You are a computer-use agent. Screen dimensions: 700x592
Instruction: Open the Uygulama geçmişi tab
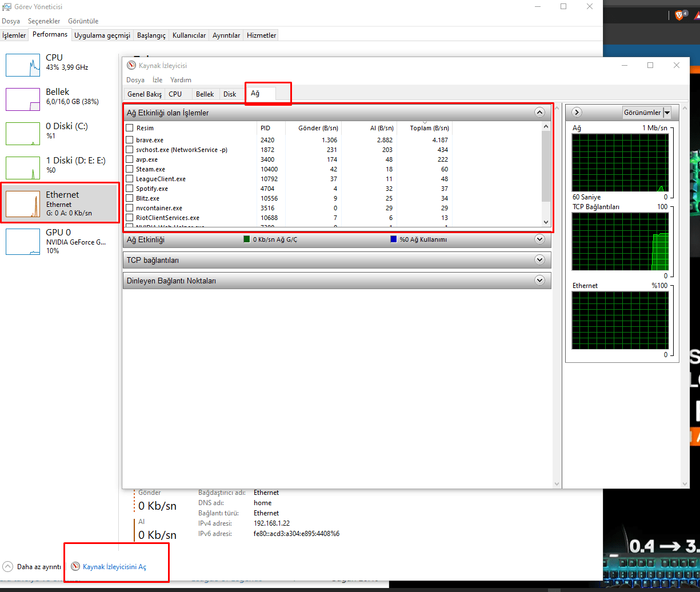tap(102, 35)
